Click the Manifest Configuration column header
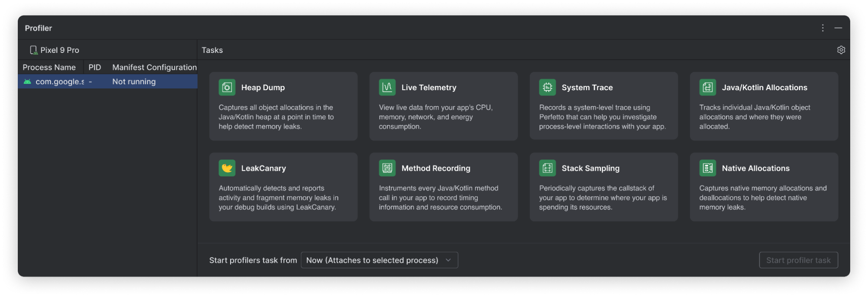The width and height of the screenshot is (868, 297). [155, 67]
